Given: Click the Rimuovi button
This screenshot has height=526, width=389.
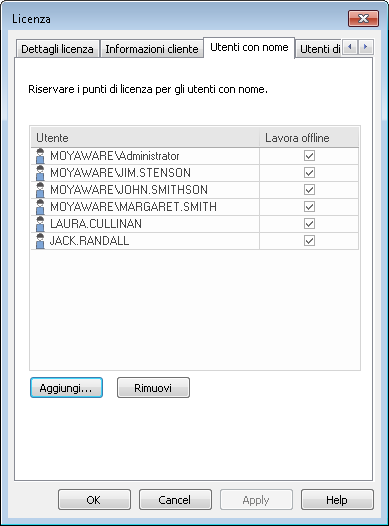Looking at the screenshot, I should [x=153, y=388].
